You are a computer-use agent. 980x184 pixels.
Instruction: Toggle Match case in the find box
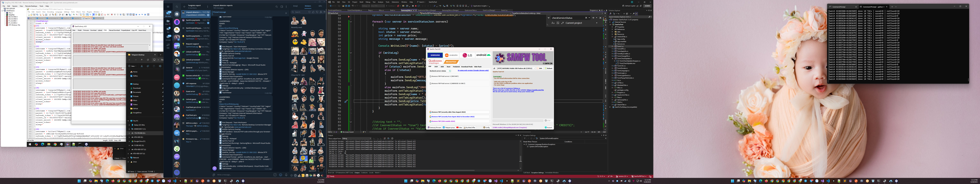[x=553, y=23]
